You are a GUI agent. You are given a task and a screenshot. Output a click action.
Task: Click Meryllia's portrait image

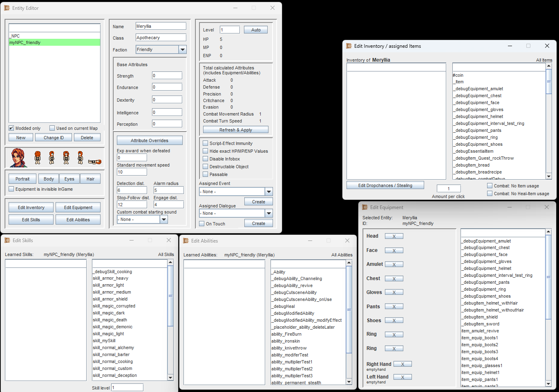coord(19,158)
